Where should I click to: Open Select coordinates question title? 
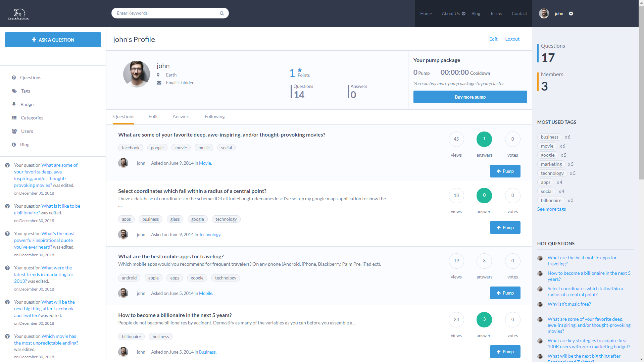click(192, 191)
